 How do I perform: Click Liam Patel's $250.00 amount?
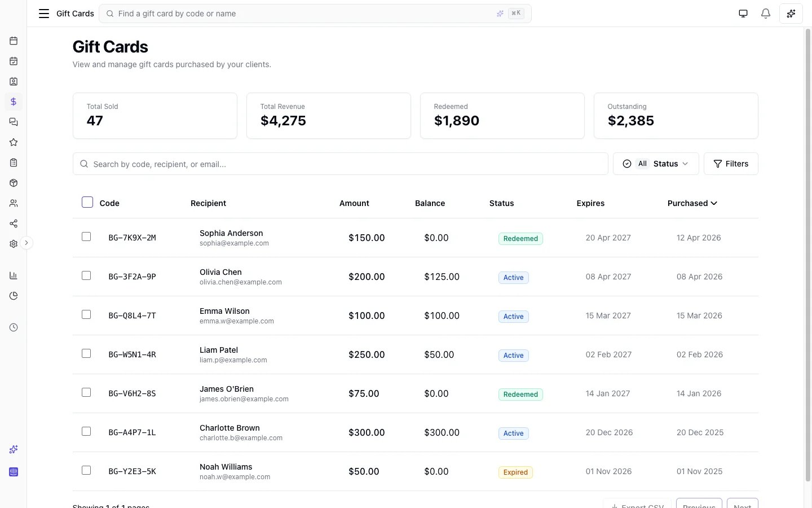point(367,354)
